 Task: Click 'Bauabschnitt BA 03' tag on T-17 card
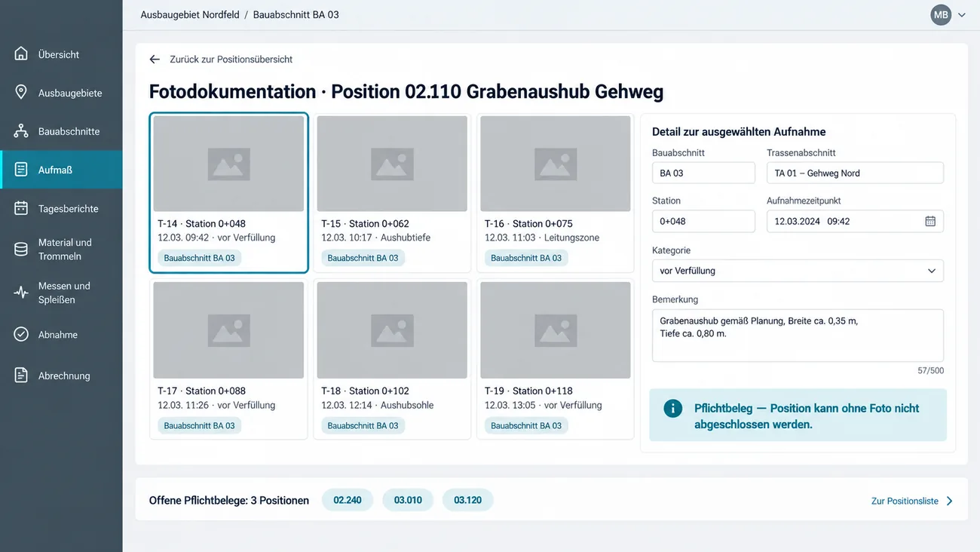pos(200,425)
